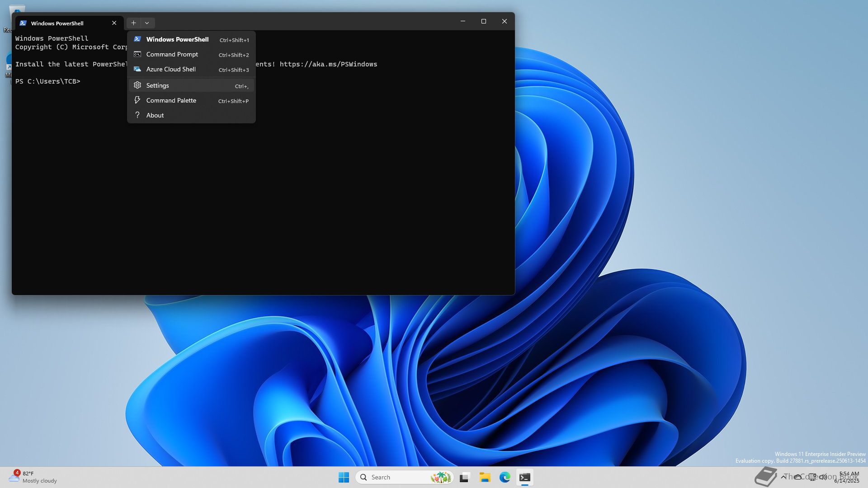Select Command Prompt menu entry
Screen dimensions: 868x488
point(172,54)
